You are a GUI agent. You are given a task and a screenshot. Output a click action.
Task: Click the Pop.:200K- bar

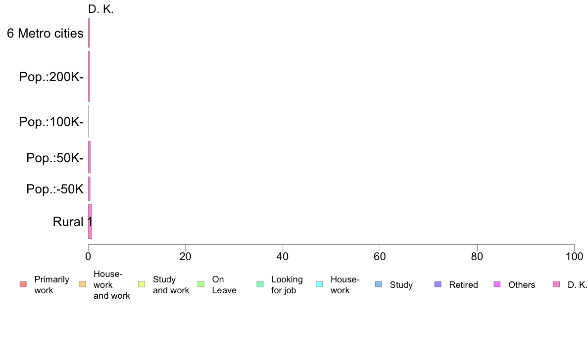[89, 77]
